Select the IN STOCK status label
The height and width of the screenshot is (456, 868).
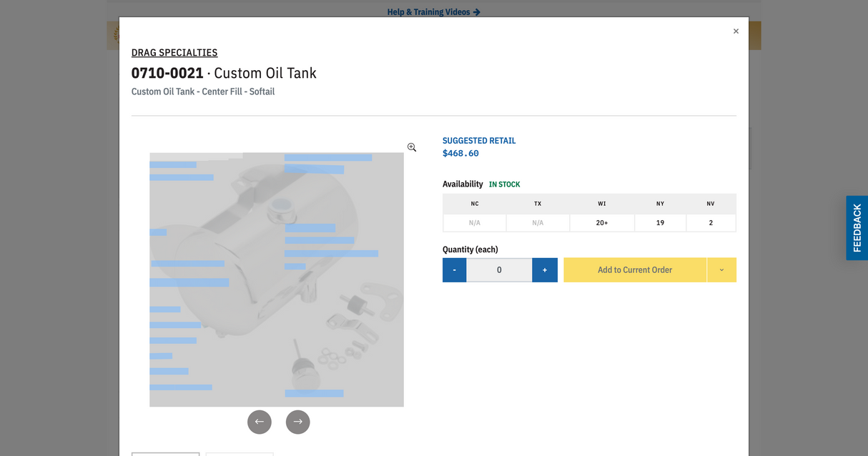(x=505, y=184)
